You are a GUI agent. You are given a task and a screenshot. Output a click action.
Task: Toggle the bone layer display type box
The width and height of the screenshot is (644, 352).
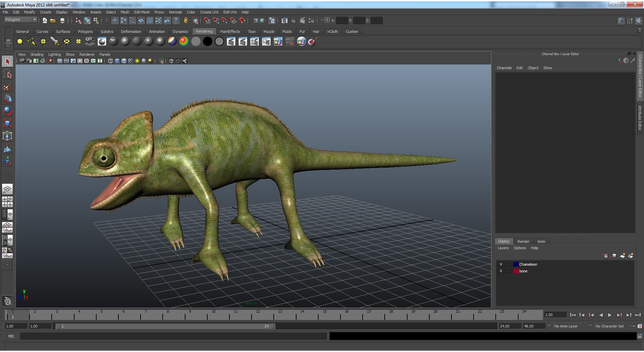click(508, 271)
